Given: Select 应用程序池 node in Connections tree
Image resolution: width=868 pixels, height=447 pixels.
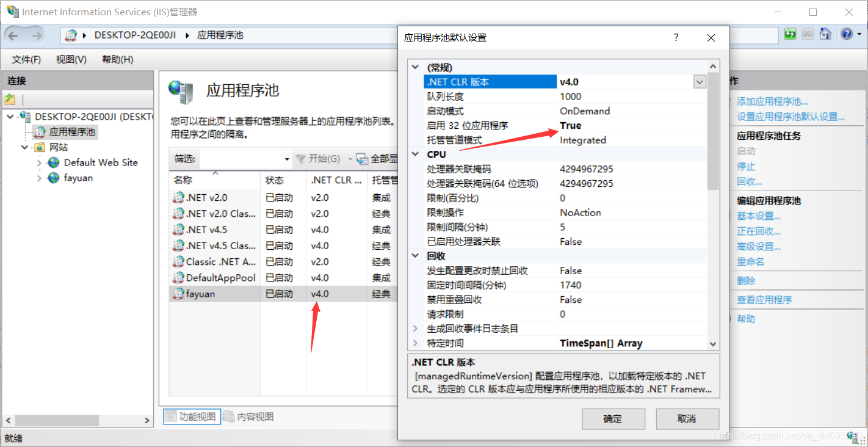Looking at the screenshot, I should tap(72, 132).
